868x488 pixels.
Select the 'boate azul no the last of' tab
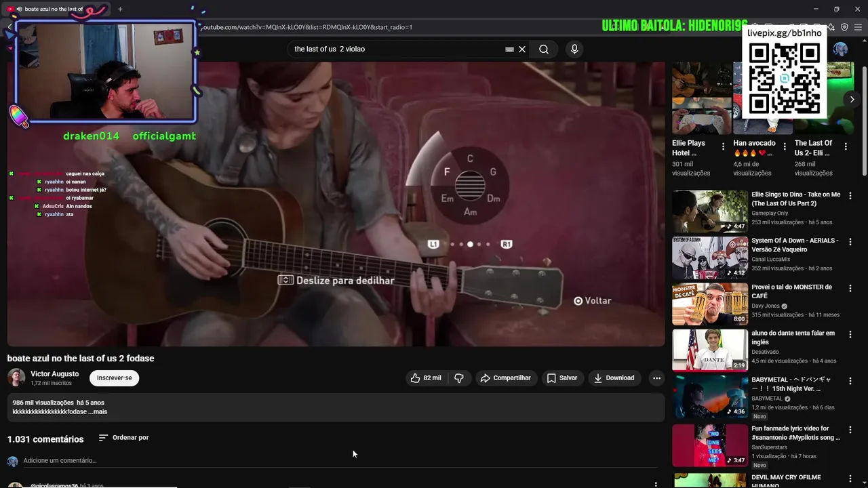56,9
